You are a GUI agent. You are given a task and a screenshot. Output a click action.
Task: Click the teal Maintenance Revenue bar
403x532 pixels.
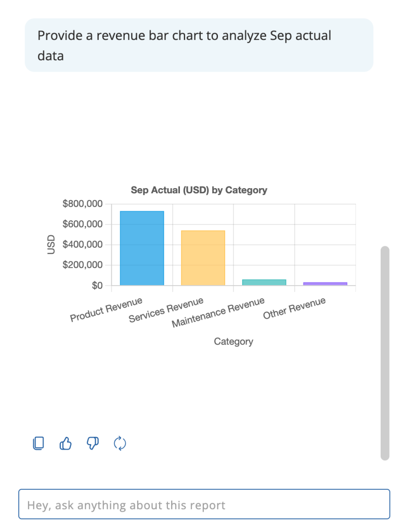click(264, 282)
